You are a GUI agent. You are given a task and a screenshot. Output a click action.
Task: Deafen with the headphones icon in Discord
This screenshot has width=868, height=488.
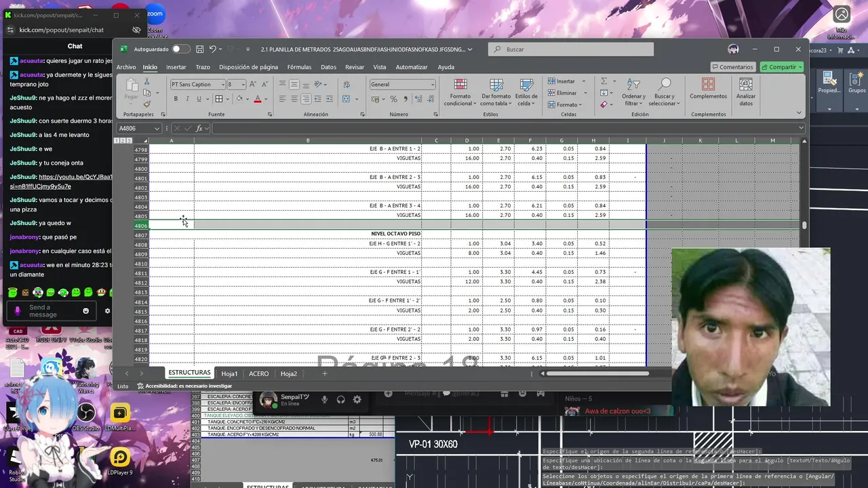341,400
